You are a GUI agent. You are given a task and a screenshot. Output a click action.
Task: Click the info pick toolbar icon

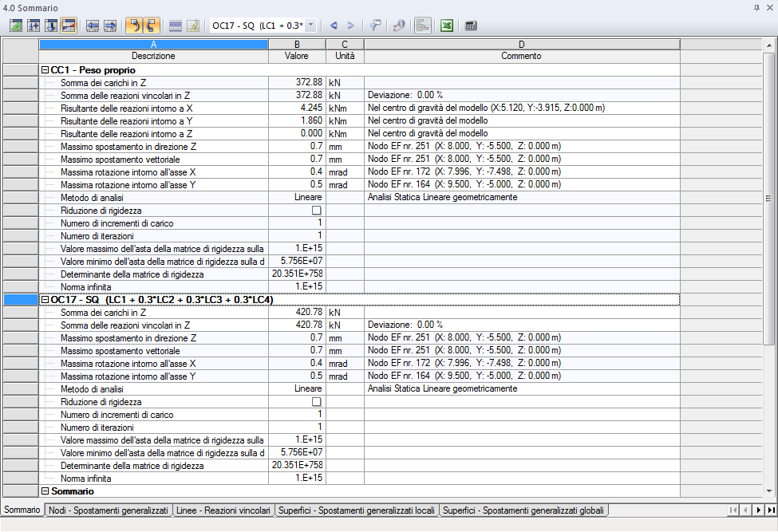(399, 26)
